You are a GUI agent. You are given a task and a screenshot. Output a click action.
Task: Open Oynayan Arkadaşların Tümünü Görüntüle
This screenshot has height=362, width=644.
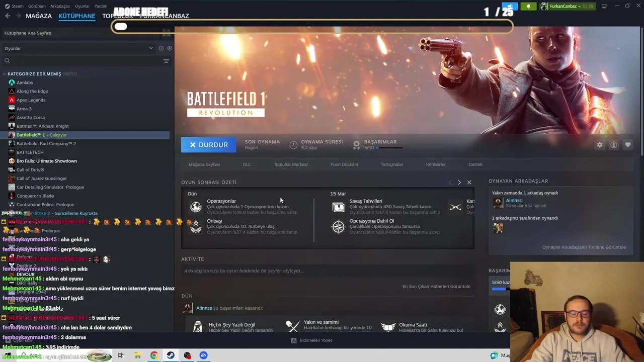point(584,247)
